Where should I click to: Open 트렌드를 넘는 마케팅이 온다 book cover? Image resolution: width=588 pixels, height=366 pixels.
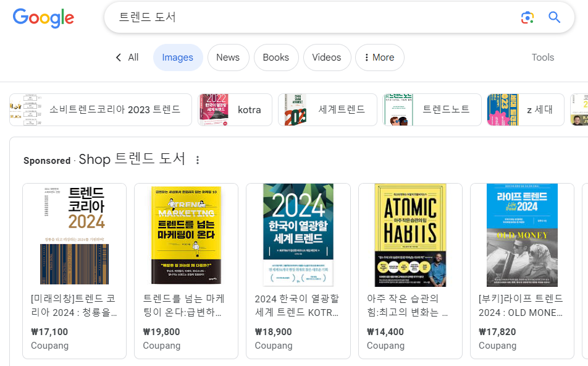point(187,236)
